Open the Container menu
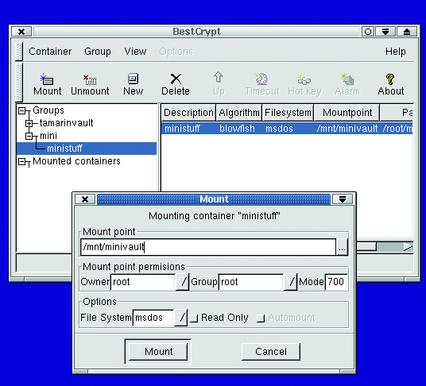Viewport: 426px width, 386px height. point(50,52)
